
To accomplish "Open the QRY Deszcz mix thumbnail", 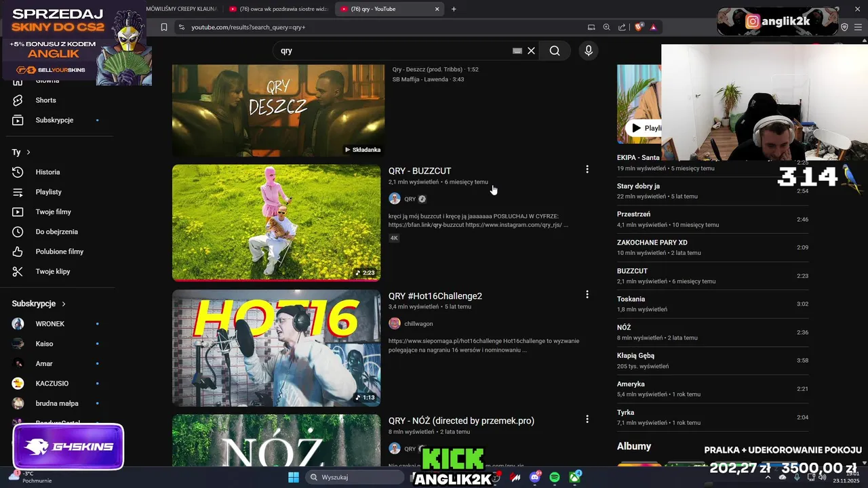I will point(278,110).
